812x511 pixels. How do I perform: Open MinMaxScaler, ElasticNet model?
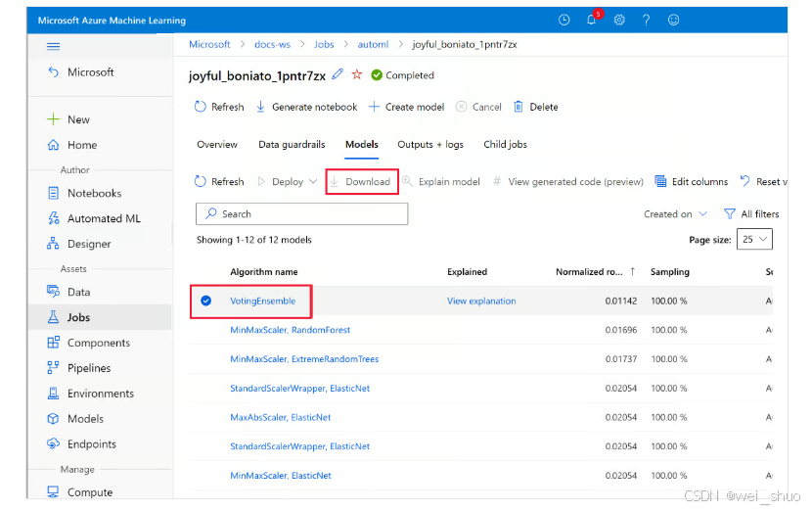click(x=280, y=475)
